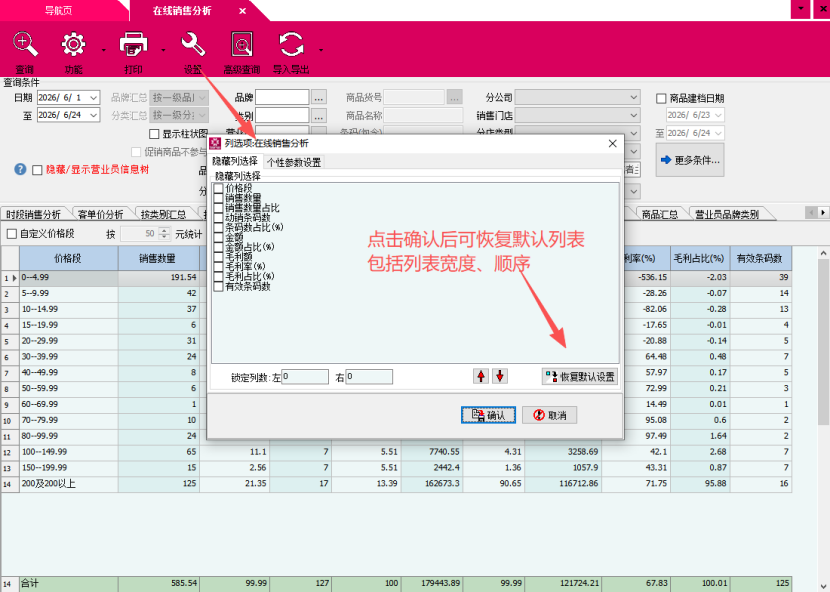Click ellipsis button next to 类别 field
Image resolution: width=830 pixels, height=592 pixels.
pos(318,115)
